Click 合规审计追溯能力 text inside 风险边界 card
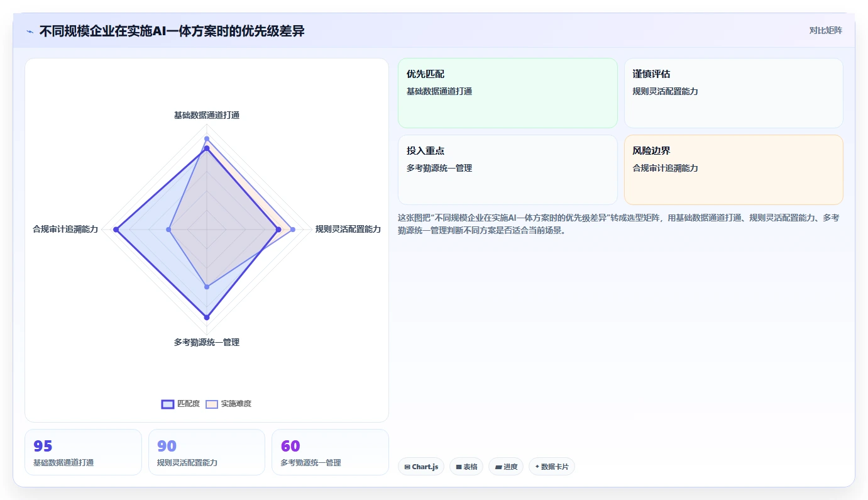This screenshot has height=500, width=868. click(665, 168)
